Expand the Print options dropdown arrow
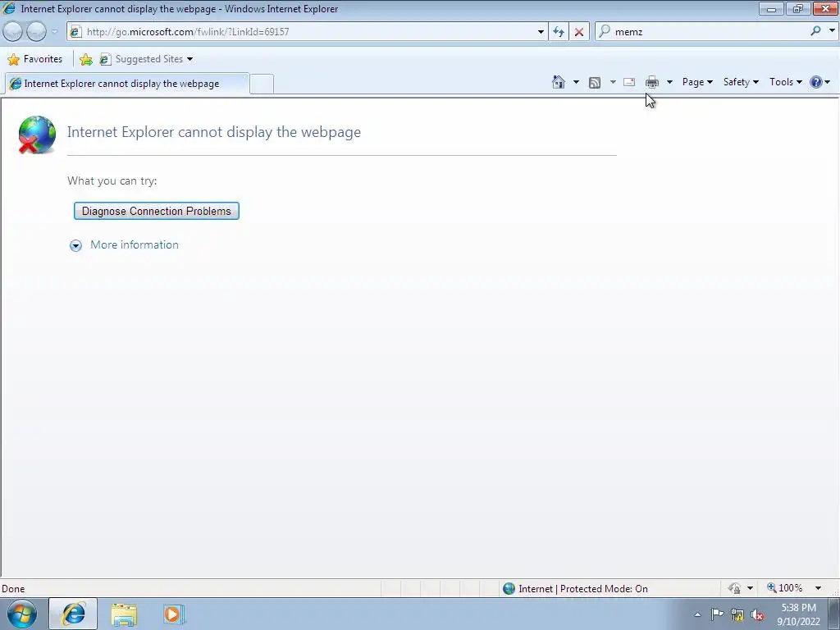 pyautogui.click(x=669, y=82)
